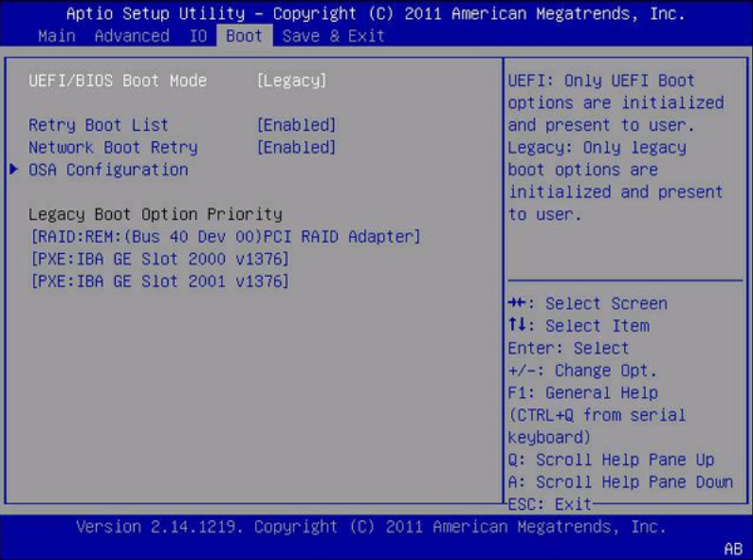753x560 pixels.
Task: Select the Boot tab
Action: coord(245,36)
